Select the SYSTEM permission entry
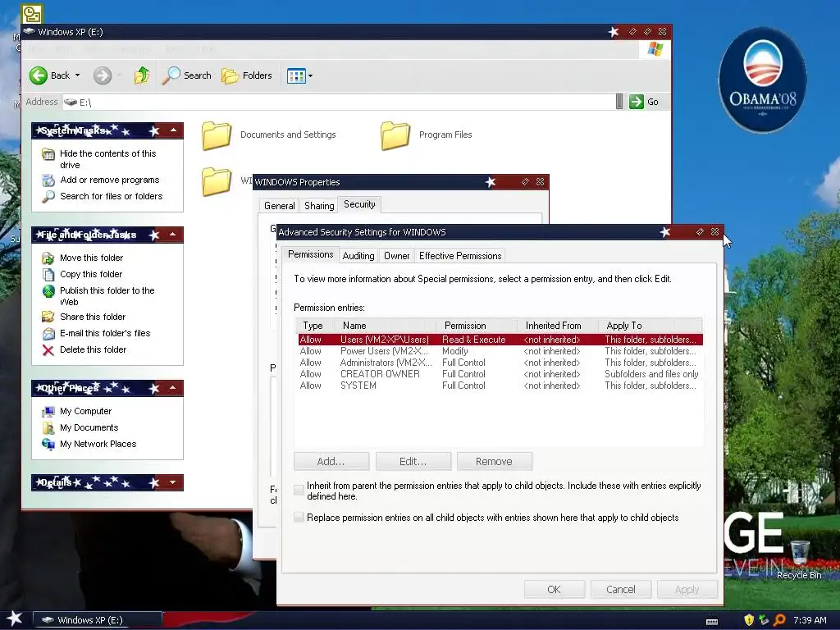 click(x=500, y=386)
